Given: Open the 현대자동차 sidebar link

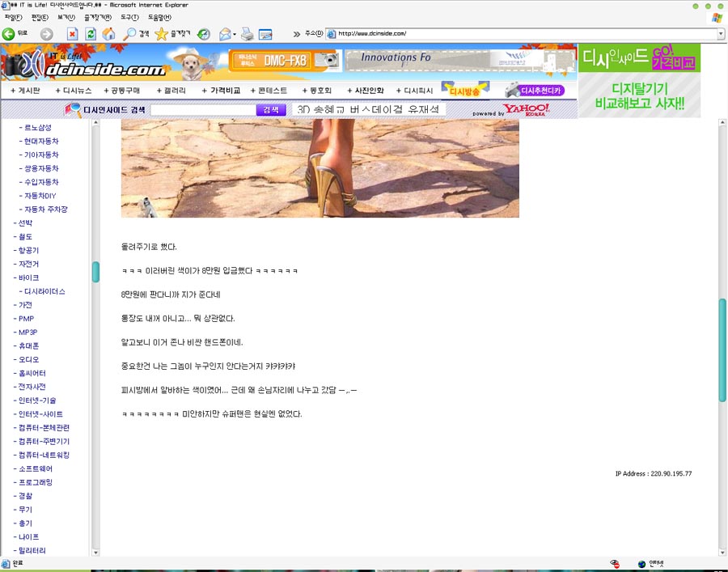Looking at the screenshot, I should tap(41, 141).
